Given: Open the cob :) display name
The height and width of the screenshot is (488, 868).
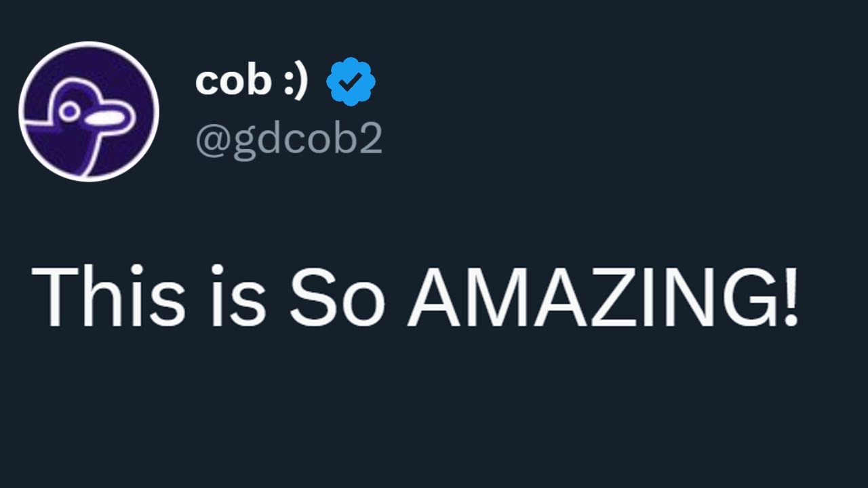Looking at the screenshot, I should point(252,81).
